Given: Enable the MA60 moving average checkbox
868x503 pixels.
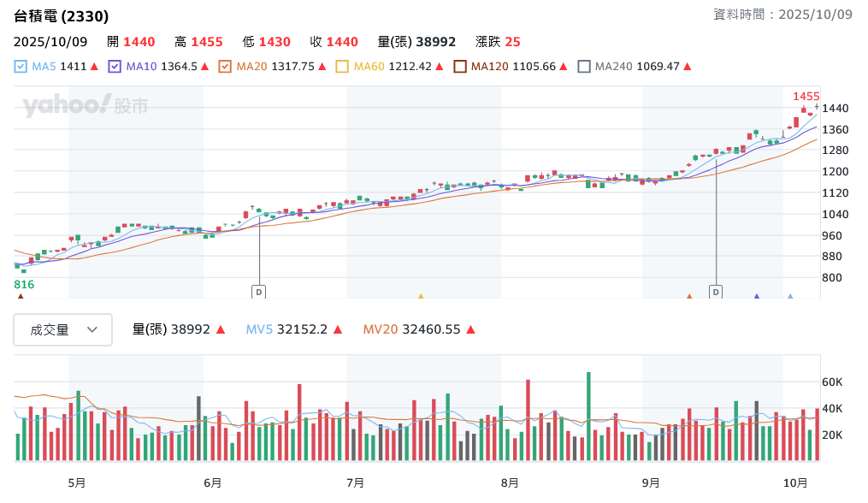Looking at the screenshot, I should point(343,66).
